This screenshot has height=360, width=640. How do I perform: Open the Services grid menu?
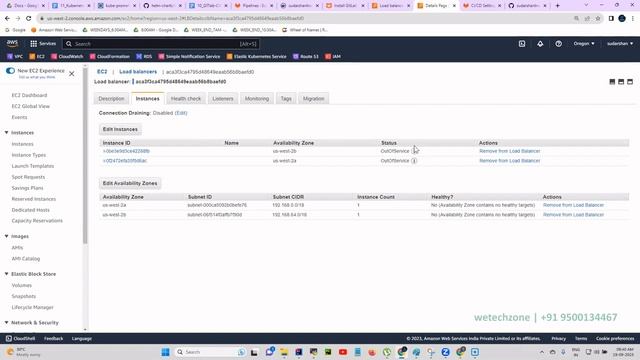pos(43,44)
